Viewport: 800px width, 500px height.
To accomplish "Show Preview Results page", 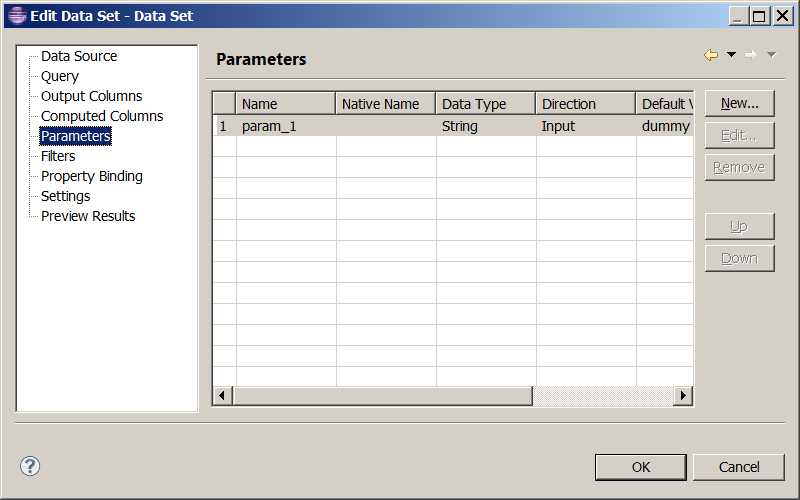I will pos(88,216).
